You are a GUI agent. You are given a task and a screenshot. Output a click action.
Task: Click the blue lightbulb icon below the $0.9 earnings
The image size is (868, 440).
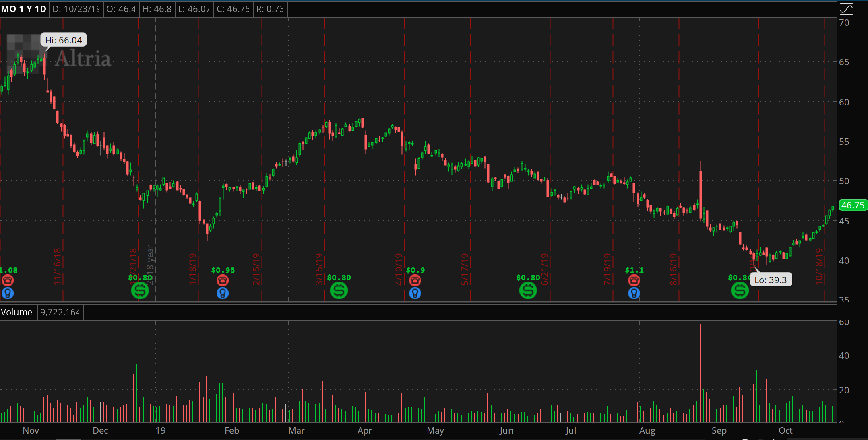point(415,293)
